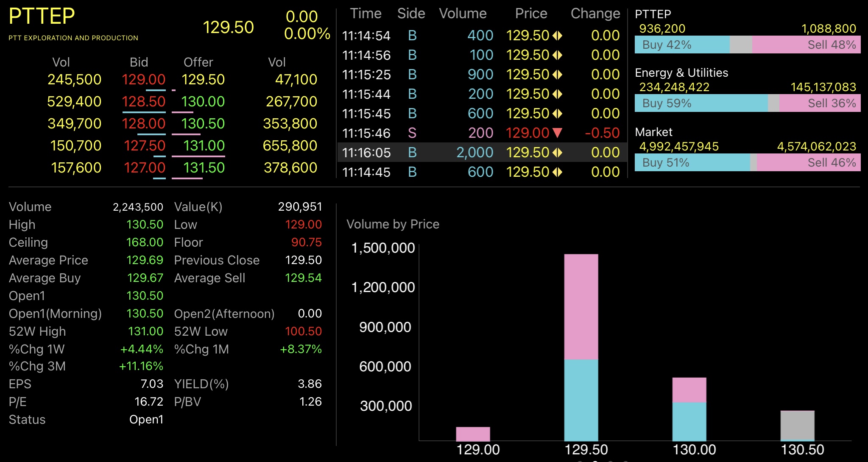Select the 11:15:45 trade row

click(482, 114)
